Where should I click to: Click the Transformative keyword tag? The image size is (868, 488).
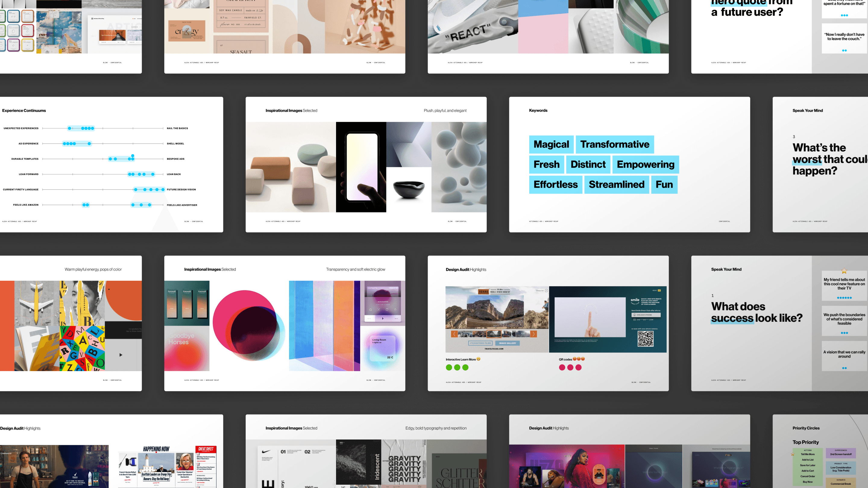615,145
